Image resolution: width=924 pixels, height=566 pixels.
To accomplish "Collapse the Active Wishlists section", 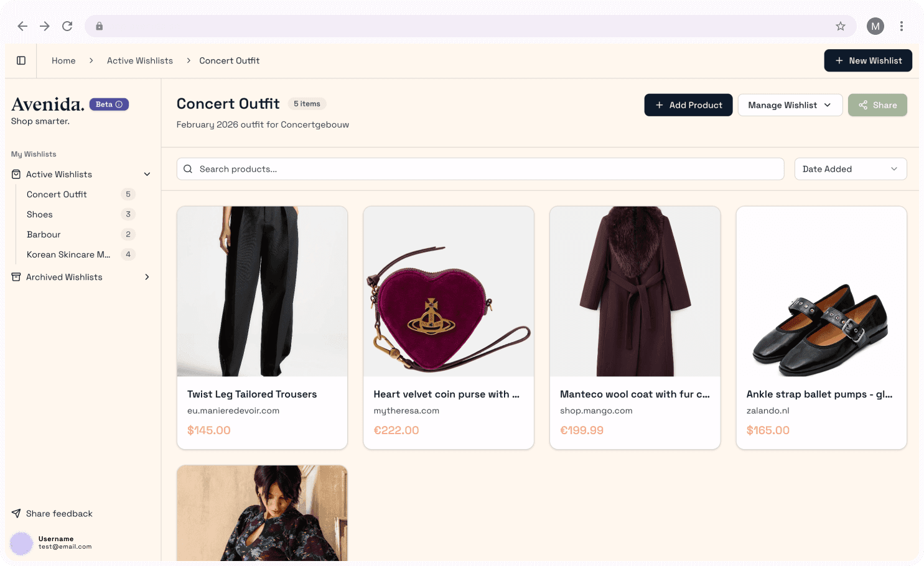I will coord(147,174).
